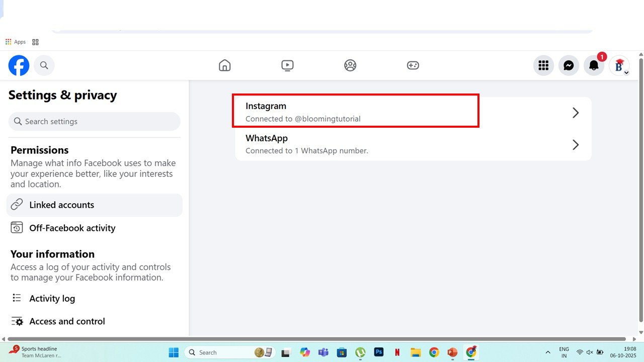The width and height of the screenshot is (644, 362).
Task: Open the Messenger icon
Action: pos(569,65)
